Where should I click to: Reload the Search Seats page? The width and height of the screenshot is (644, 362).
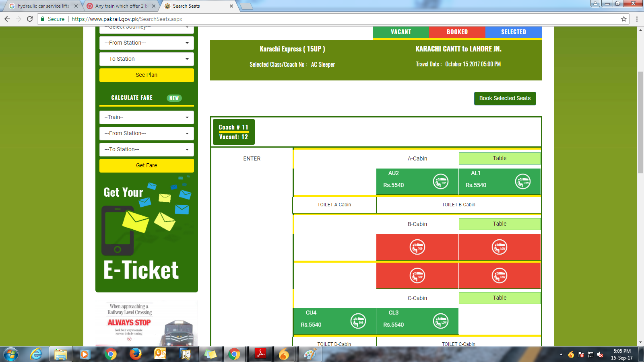(x=30, y=19)
